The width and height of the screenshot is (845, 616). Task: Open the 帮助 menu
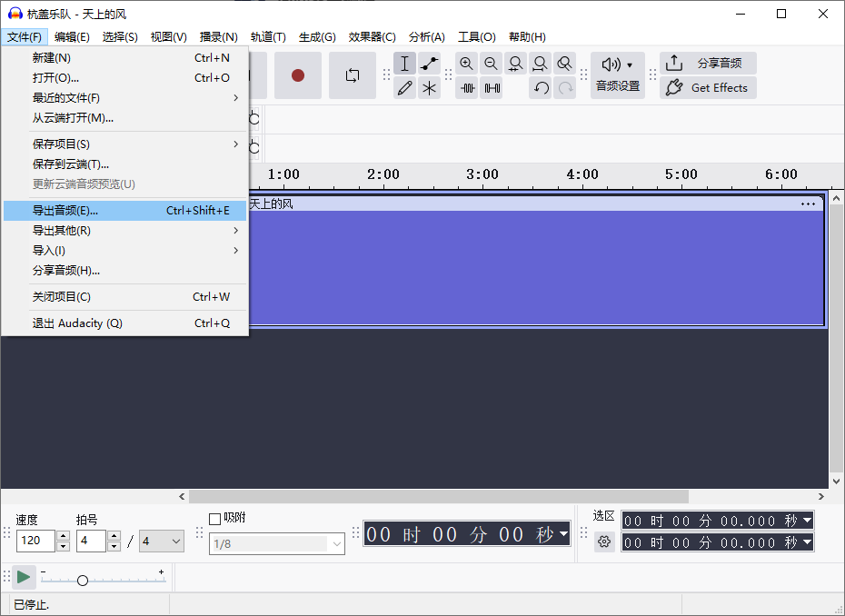pos(526,36)
